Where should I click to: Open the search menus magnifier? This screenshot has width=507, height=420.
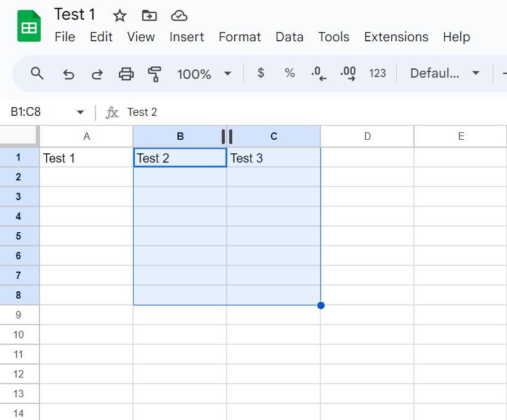click(38, 74)
